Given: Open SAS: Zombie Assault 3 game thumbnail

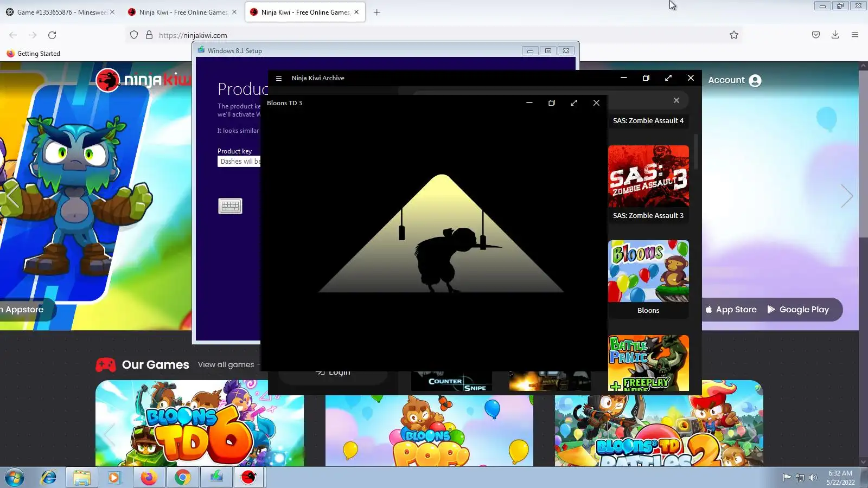Looking at the screenshot, I should click(x=648, y=176).
